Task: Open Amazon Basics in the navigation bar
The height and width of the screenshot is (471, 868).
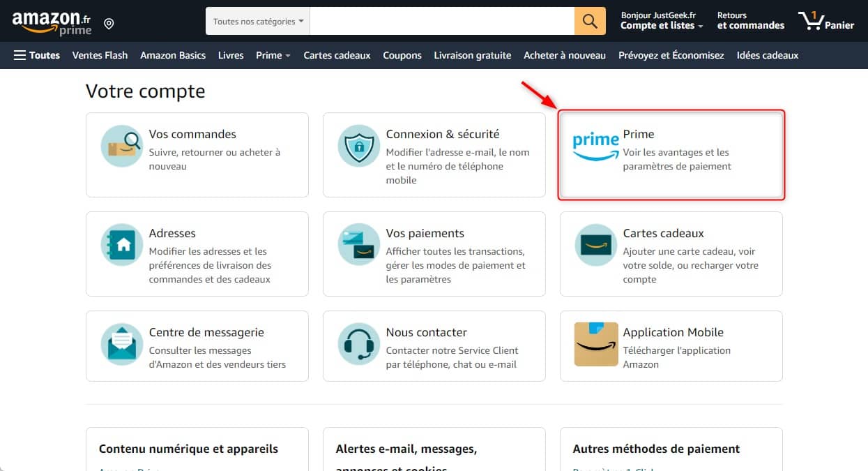Action: 173,55
